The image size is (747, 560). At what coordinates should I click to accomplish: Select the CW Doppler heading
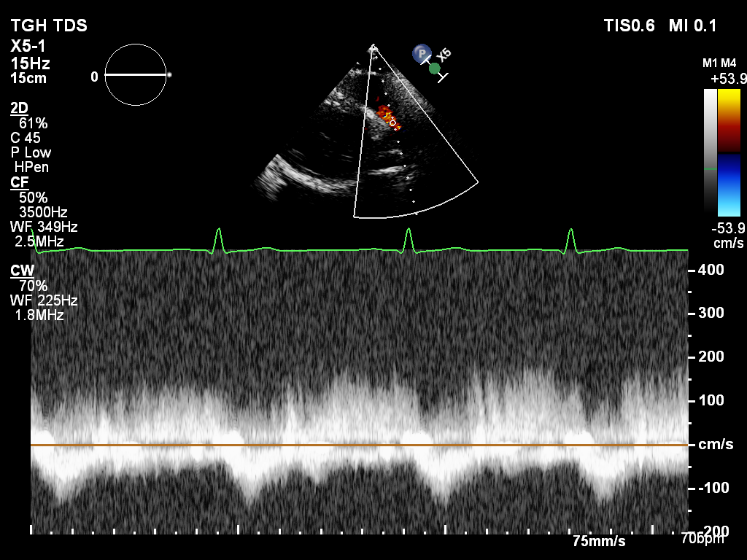tap(21, 271)
